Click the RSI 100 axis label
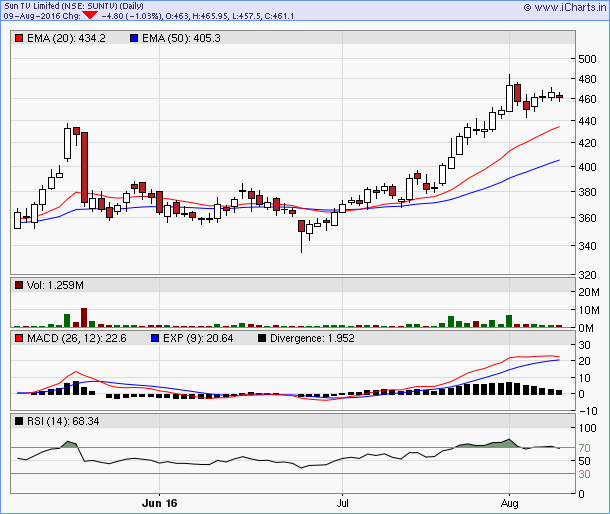This screenshot has width=610, height=514. click(587, 428)
